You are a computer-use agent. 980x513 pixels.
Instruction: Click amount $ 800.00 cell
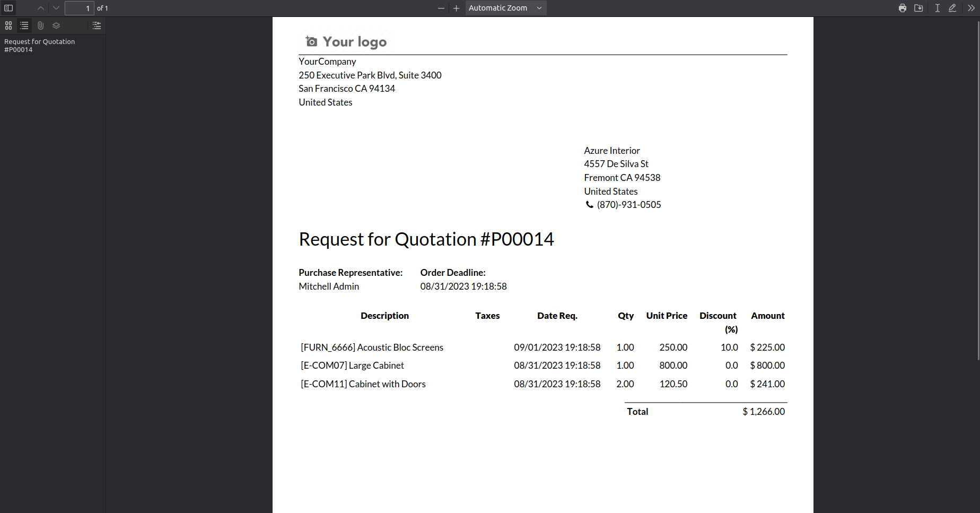click(767, 366)
